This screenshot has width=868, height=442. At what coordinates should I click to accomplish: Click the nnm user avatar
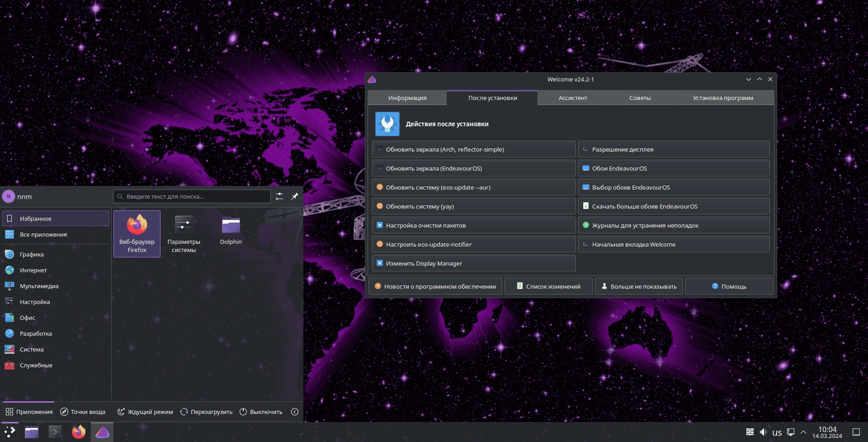(x=9, y=196)
